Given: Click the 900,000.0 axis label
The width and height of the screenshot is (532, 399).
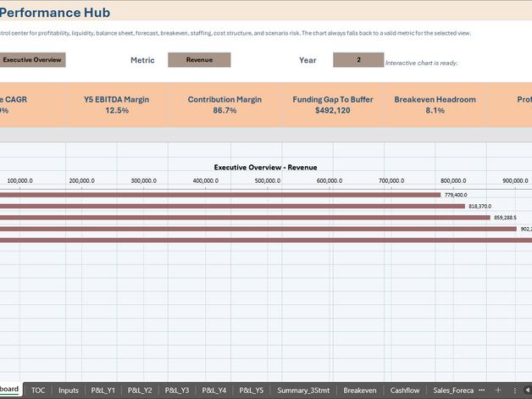Looking at the screenshot, I should click(x=515, y=180).
